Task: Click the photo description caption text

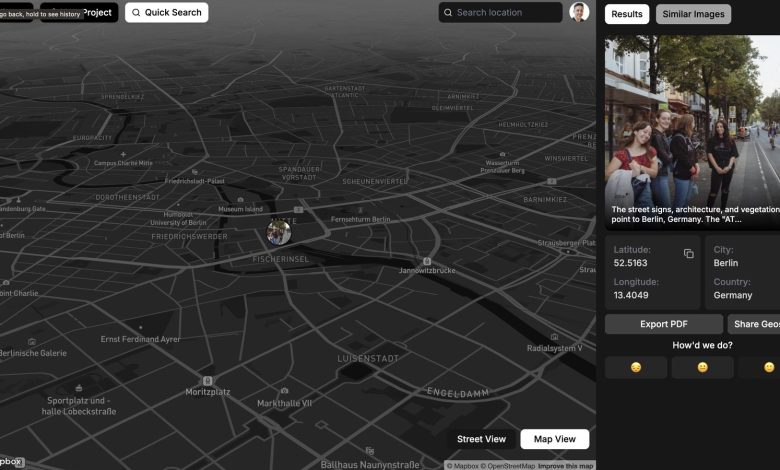Action: (695, 214)
